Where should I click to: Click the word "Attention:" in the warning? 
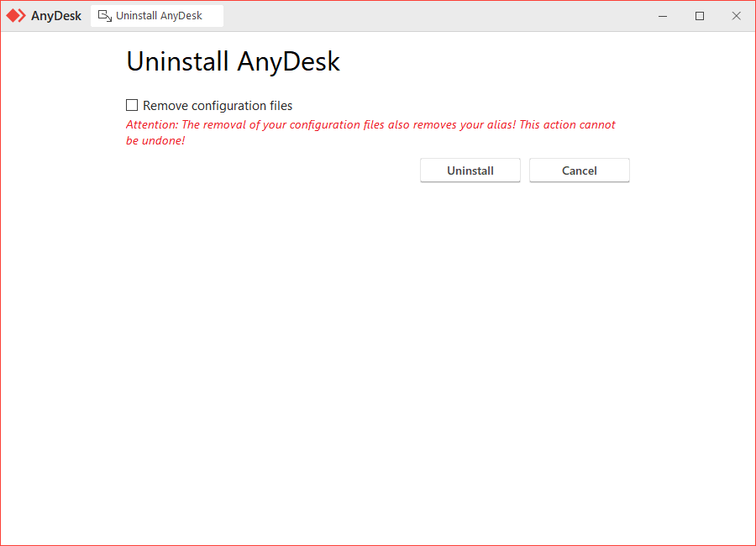[151, 125]
